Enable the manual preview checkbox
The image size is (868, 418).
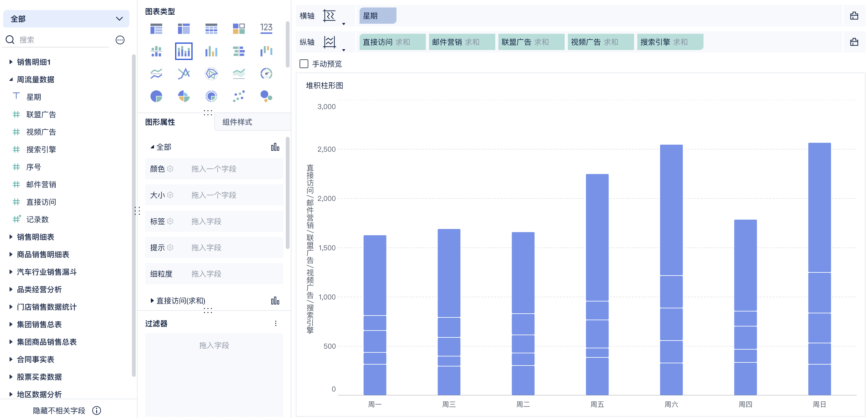click(304, 64)
